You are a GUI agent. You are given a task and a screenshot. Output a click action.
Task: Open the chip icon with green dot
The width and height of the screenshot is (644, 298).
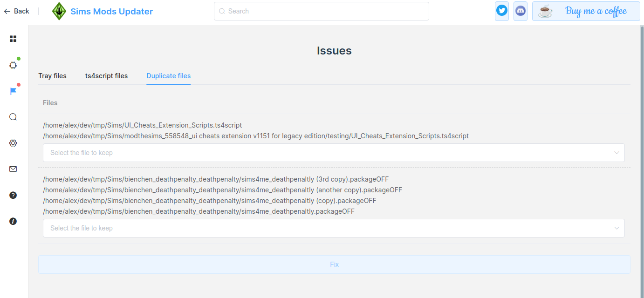pyautogui.click(x=13, y=65)
